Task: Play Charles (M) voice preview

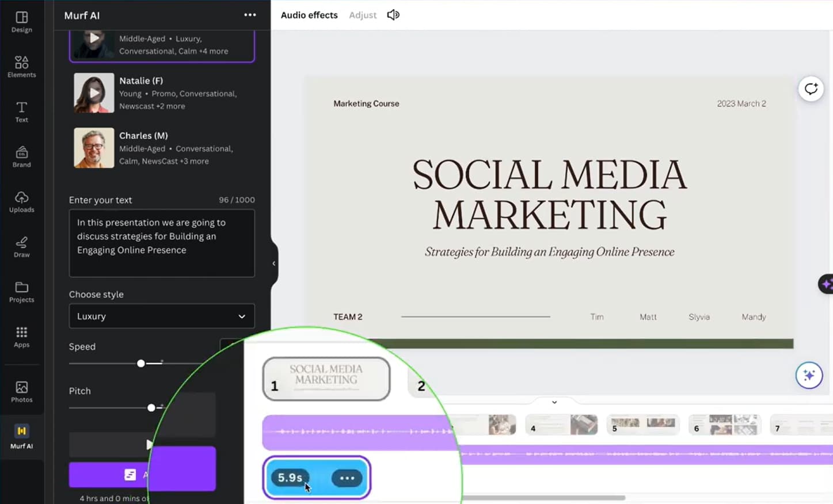Action: tap(94, 148)
